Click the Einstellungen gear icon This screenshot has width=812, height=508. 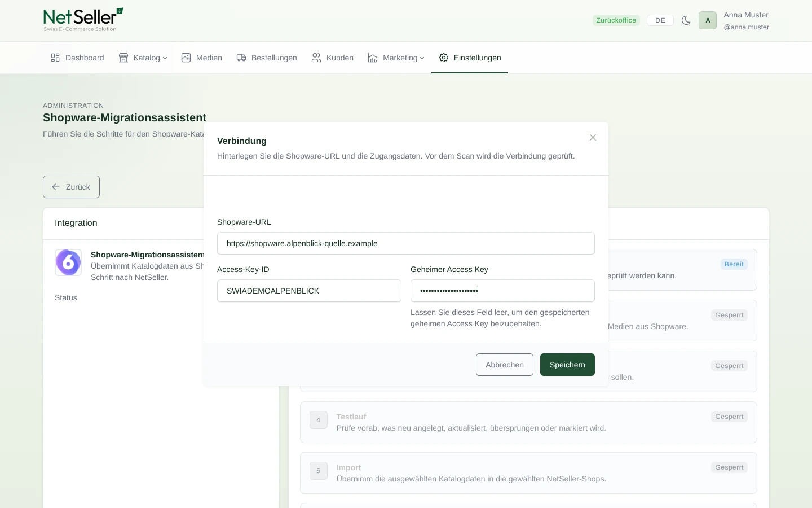pyautogui.click(x=444, y=58)
